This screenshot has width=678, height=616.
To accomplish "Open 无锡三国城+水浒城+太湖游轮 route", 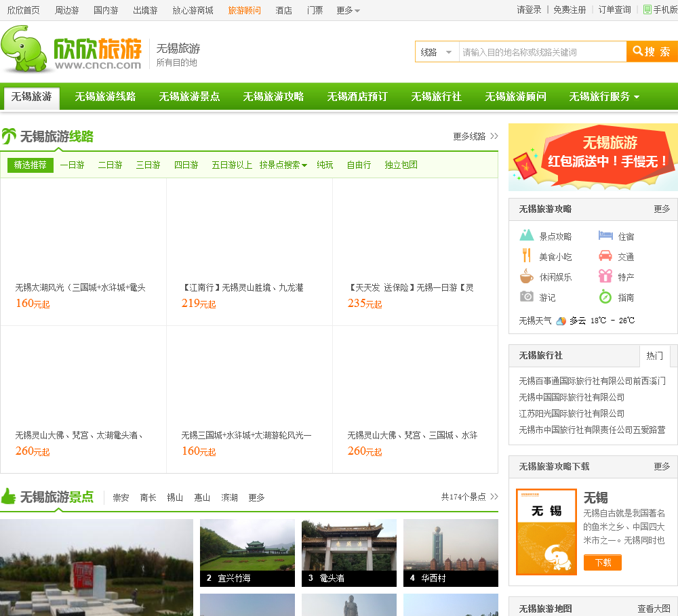I will coord(246,435).
